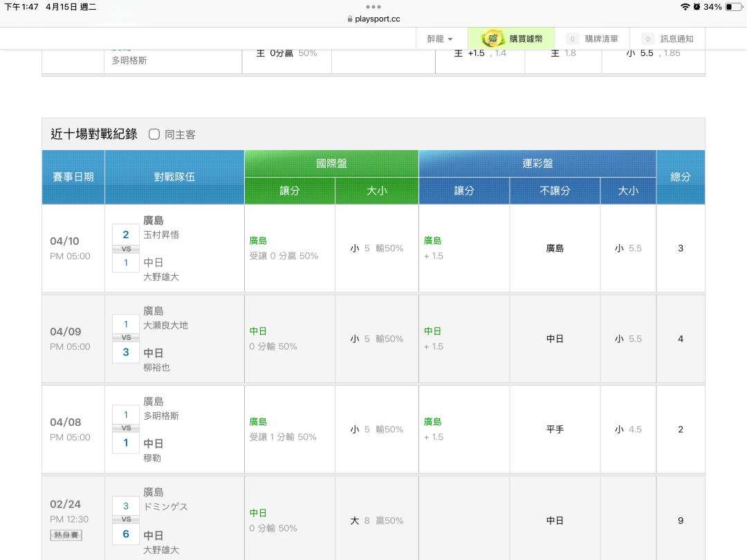Click the 不讓分 column header

(555, 191)
